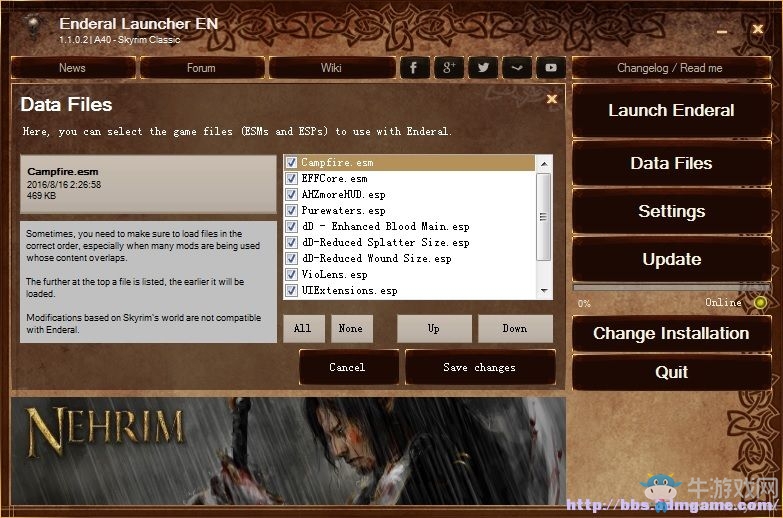
Task: Uncheck the UIExtensions.esp checkbox
Action: 291,290
